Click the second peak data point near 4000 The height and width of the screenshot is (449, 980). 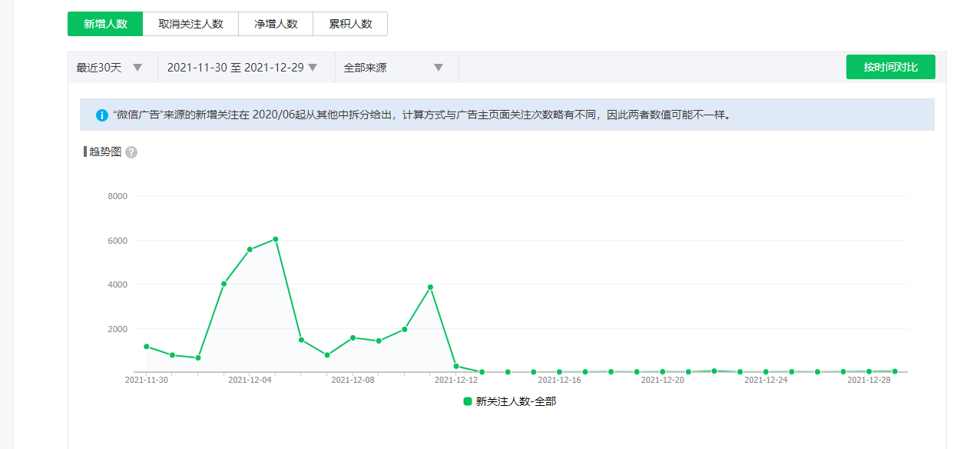430,288
